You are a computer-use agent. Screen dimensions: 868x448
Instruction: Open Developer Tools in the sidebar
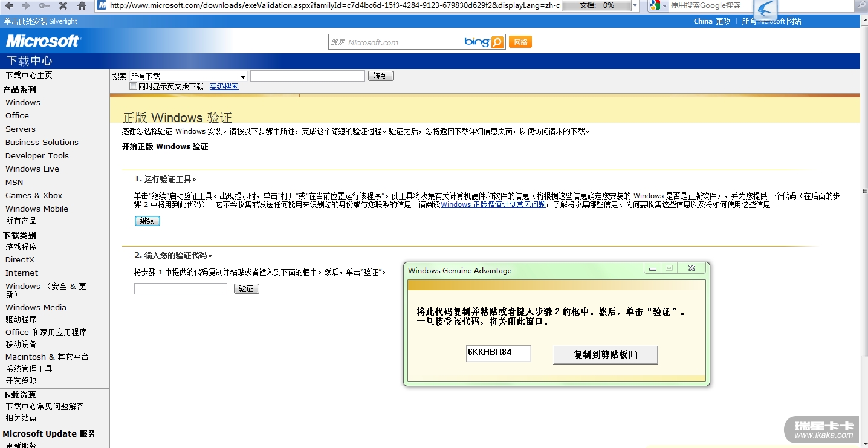pos(37,155)
